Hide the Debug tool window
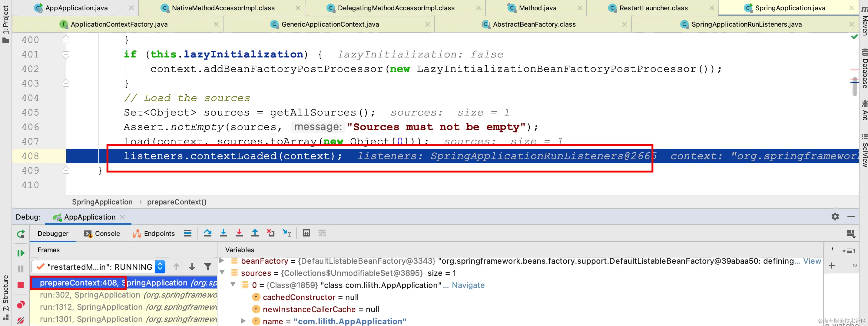This screenshot has width=868, height=326. [851, 217]
